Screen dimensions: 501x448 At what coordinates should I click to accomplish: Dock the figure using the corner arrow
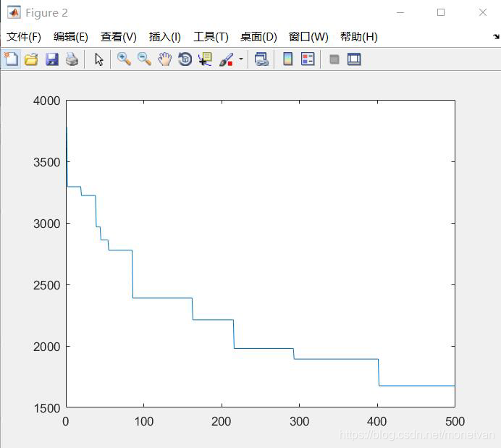(x=496, y=37)
